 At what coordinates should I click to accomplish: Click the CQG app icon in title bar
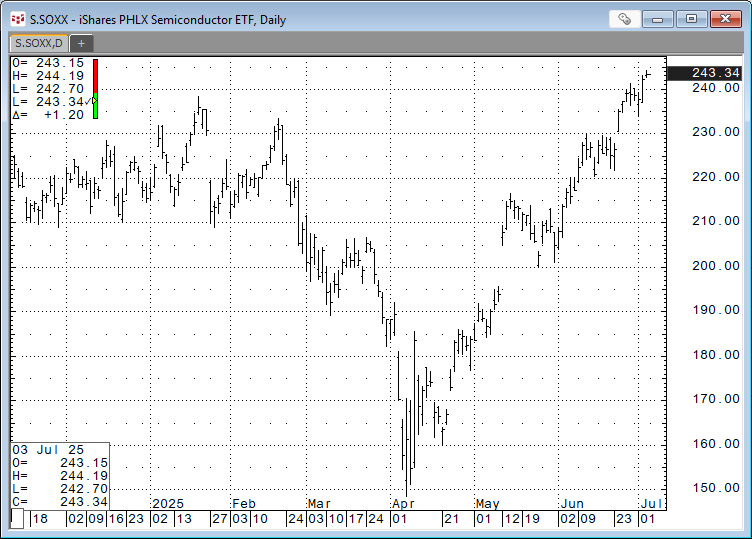17,18
